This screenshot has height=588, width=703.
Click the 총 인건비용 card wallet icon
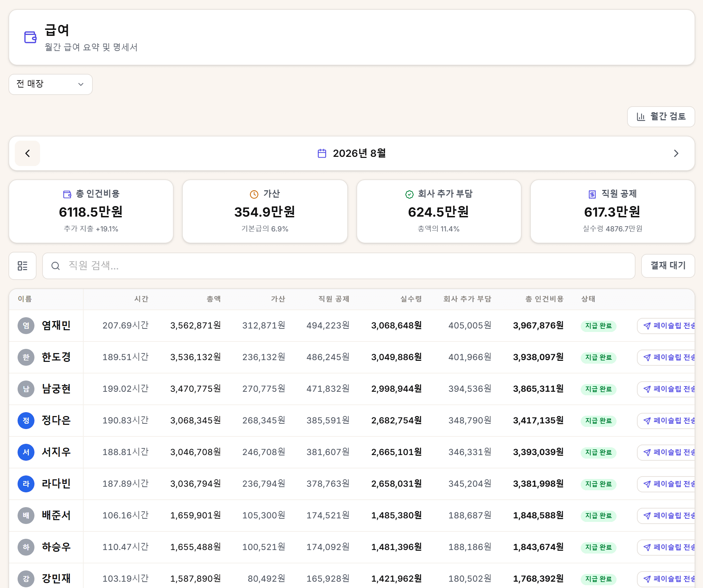67,194
